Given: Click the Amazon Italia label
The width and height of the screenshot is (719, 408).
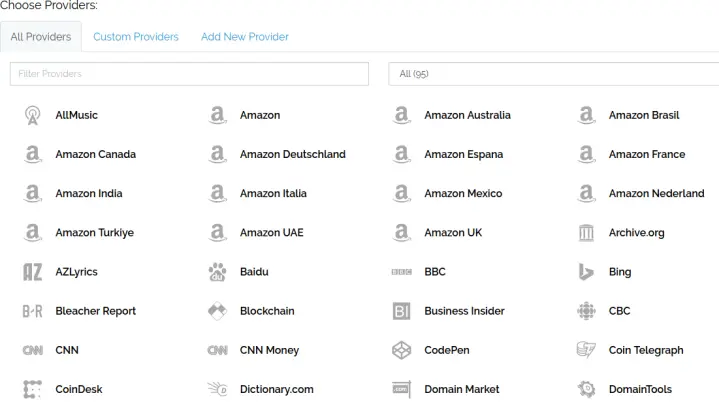Looking at the screenshot, I should point(273,193).
